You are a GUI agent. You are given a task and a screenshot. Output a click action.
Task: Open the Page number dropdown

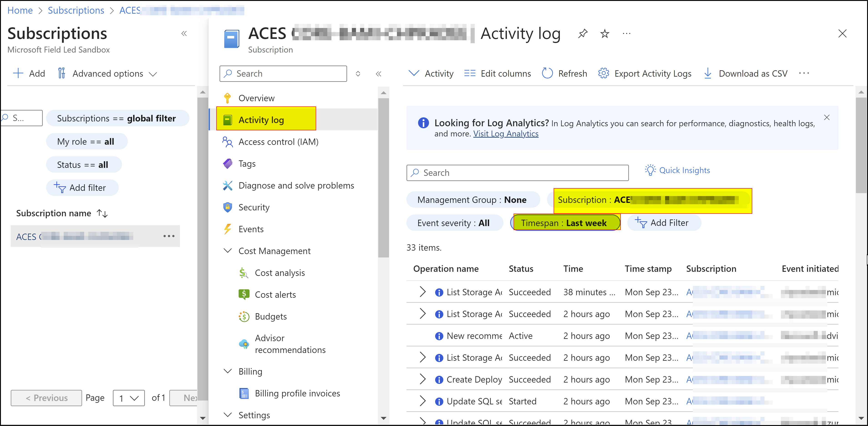(x=129, y=398)
